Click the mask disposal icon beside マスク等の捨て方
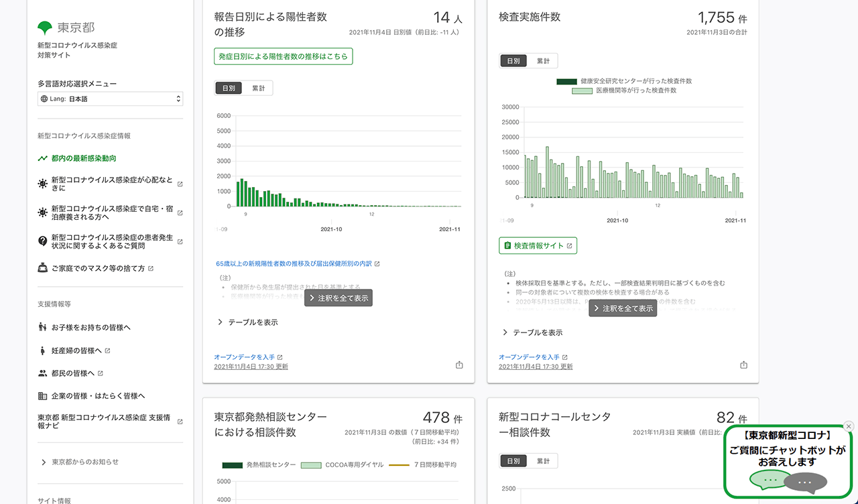Viewport: 858px width, 504px height. coord(43,268)
